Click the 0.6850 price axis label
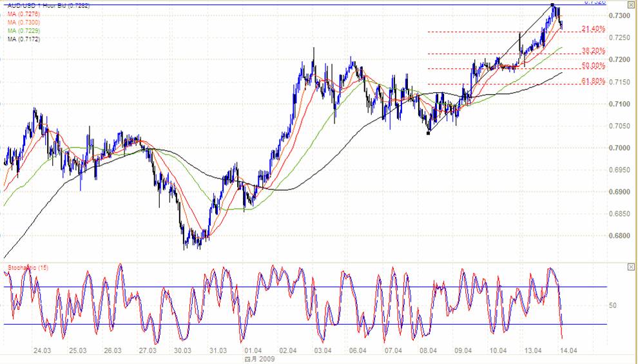 [619, 213]
